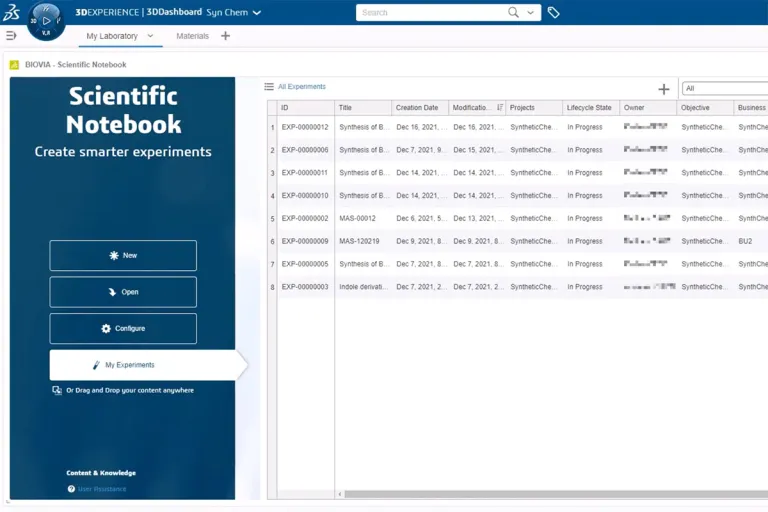Open the tag (6WTags) icon
This screenshot has width=768, height=512.
point(553,13)
